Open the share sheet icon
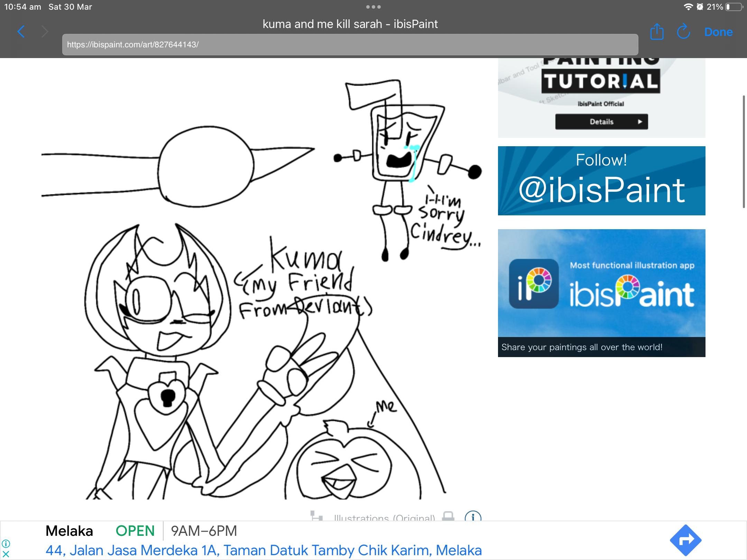The image size is (747, 560). 657,31
